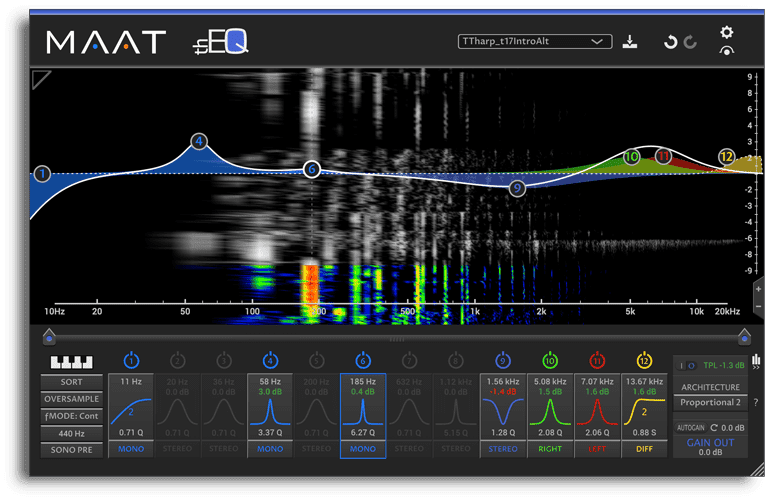
Task: Open the settings gear icon
Action: [x=727, y=32]
